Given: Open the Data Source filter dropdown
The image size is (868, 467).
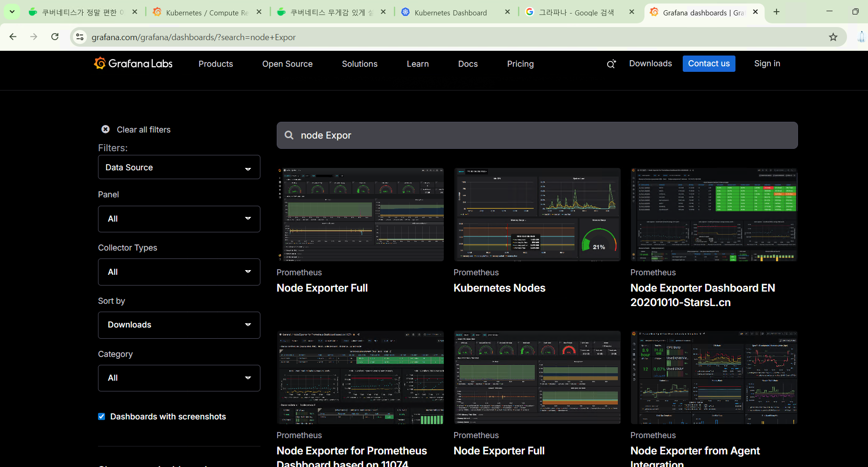Looking at the screenshot, I should (179, 167).
